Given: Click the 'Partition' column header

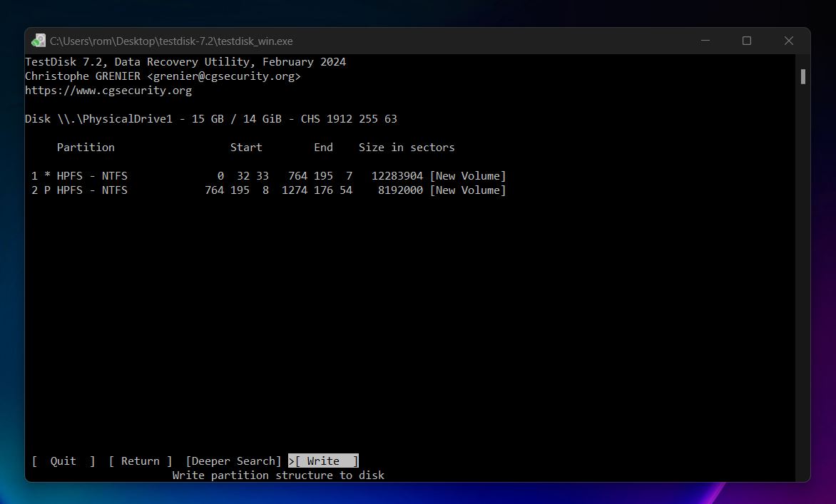Looking at the screenshot, I should pyautogui.click(x=86, y=148).
